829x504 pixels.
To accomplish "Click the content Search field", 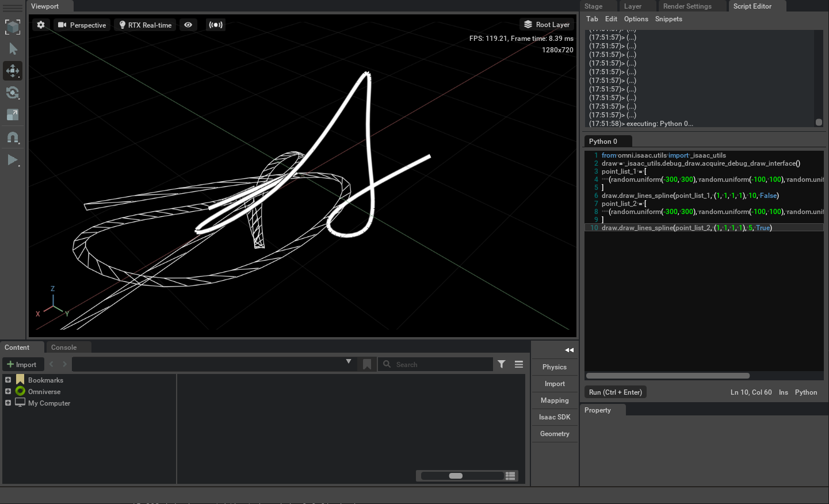I will (435, 365).
